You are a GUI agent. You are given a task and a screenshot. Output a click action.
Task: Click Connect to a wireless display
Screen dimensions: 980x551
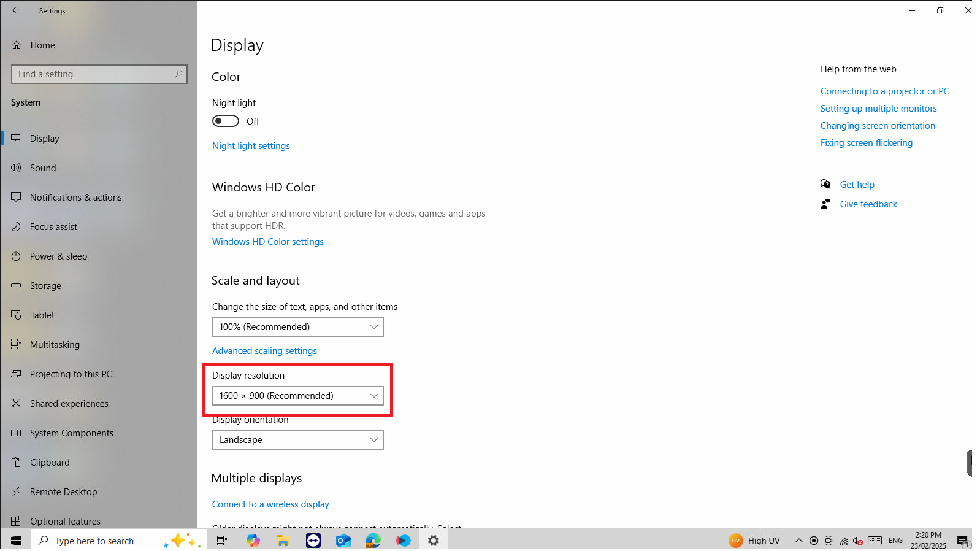[x=270, y=504]
